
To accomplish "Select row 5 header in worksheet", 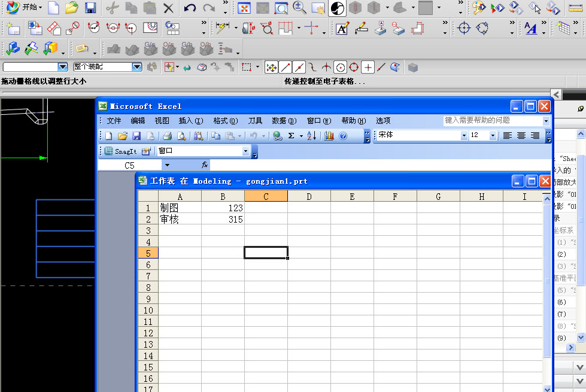I will click(x=148, y=253).
